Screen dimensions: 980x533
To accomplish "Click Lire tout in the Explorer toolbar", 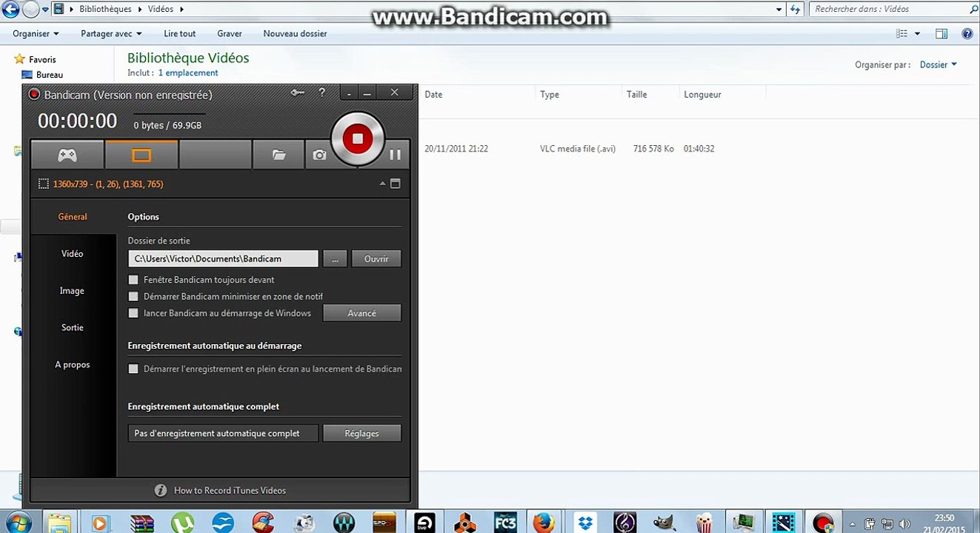I will pos(180,33).
